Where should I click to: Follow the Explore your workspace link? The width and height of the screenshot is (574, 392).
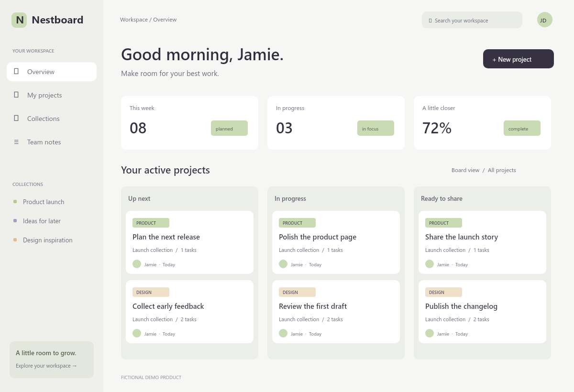click(x=46, y=366)
